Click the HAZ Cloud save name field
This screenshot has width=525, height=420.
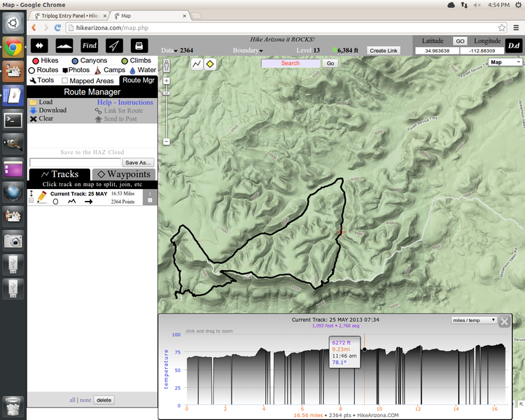[76, 162]
